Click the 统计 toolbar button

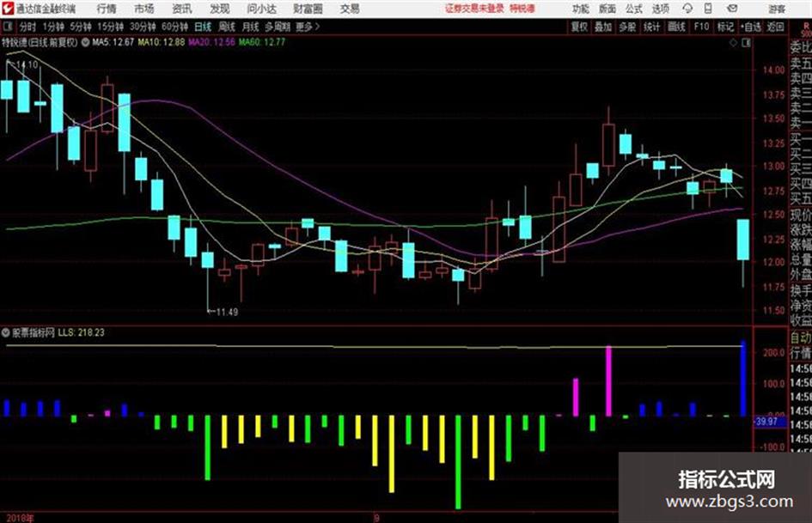651,27
